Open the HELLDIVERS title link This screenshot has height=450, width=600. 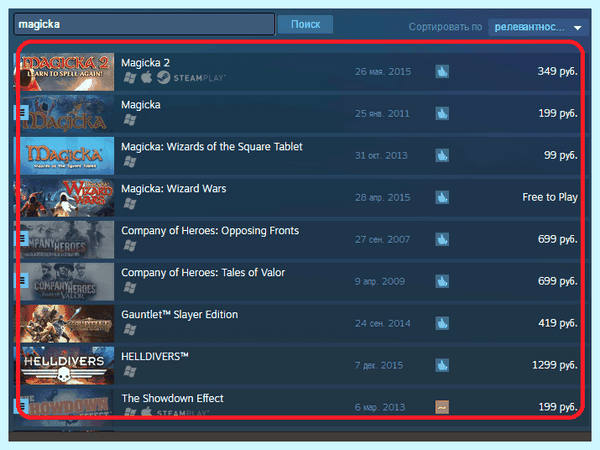pyautogui.click(x=155, y=356)
